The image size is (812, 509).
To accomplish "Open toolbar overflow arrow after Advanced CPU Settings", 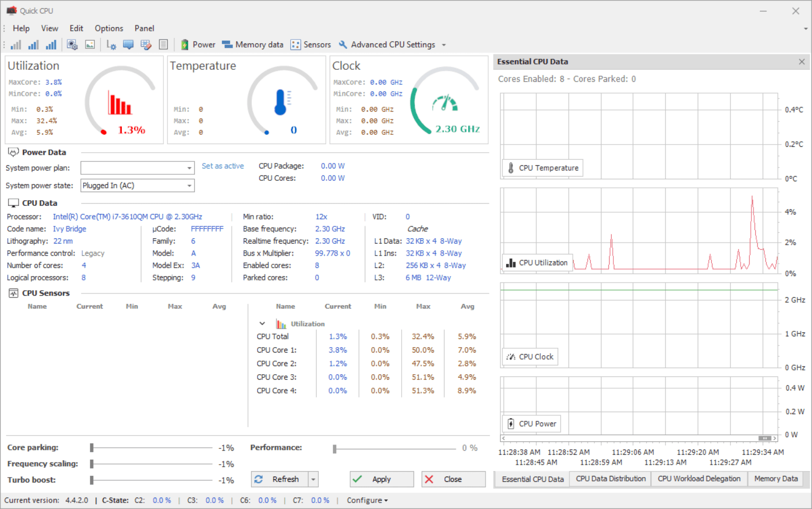I will pyautogui.click(x=444, y=45).
